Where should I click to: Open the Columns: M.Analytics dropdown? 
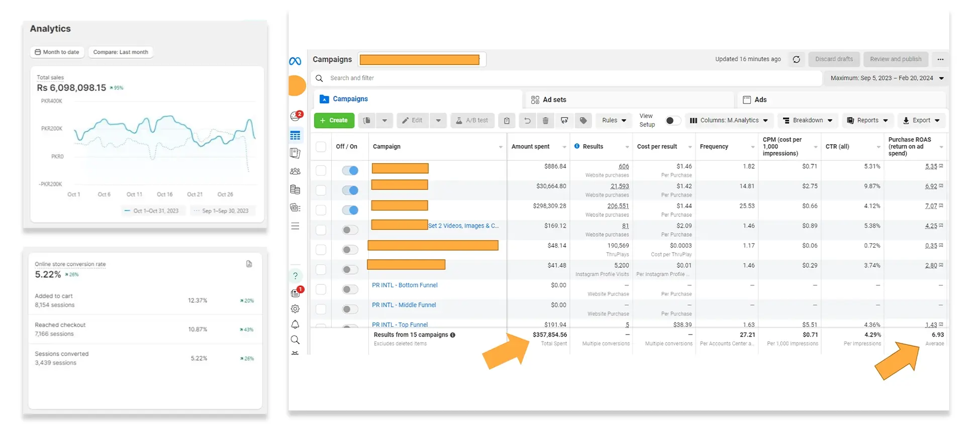click(x=729, y=121)
